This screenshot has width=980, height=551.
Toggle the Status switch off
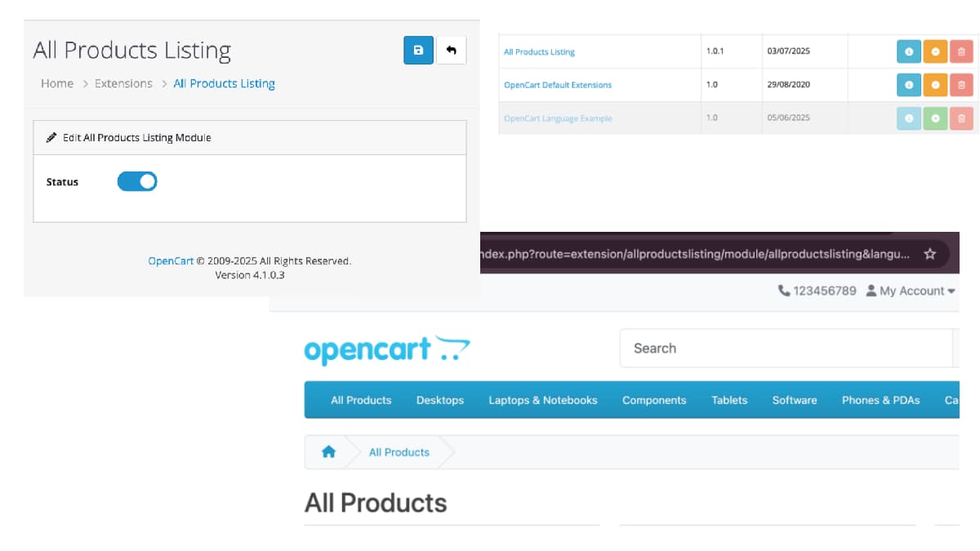[137, 181]
